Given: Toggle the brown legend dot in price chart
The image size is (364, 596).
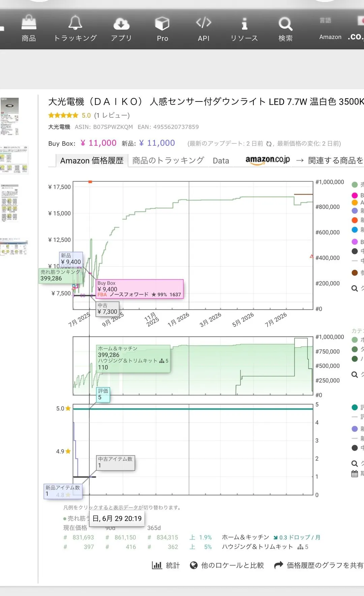Looking at the screenshot, I should coord(355,273).
